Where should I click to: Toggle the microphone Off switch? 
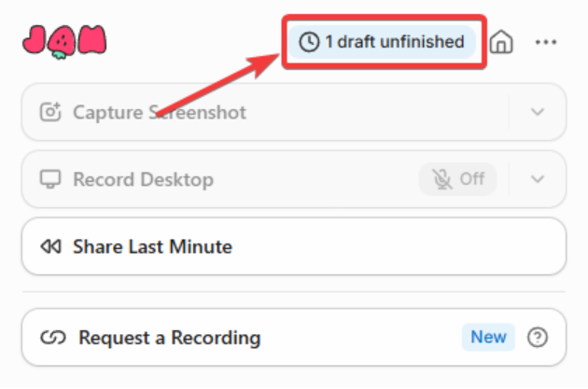point(457,179)
